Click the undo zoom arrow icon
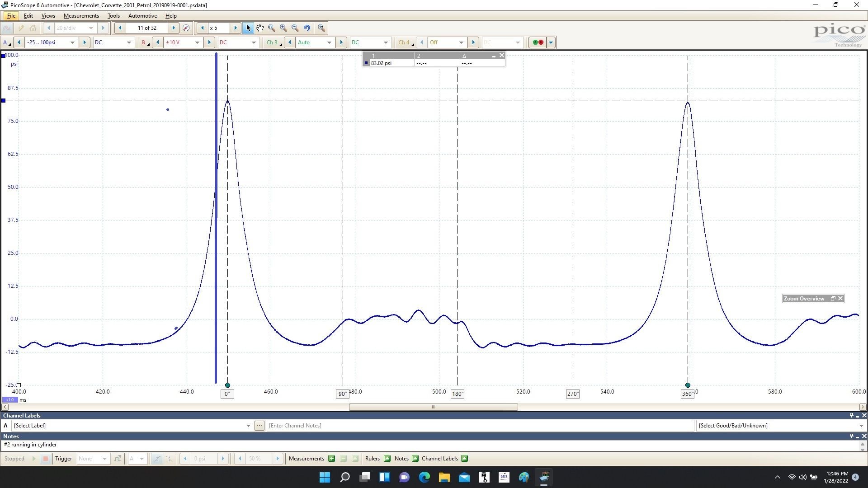This screenshot has height=488, width=868. pyautogui.click(x=307, y=28)
